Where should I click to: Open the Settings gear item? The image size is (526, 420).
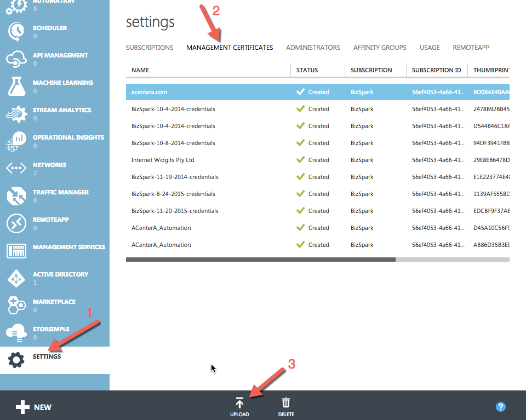pos(47,356)
